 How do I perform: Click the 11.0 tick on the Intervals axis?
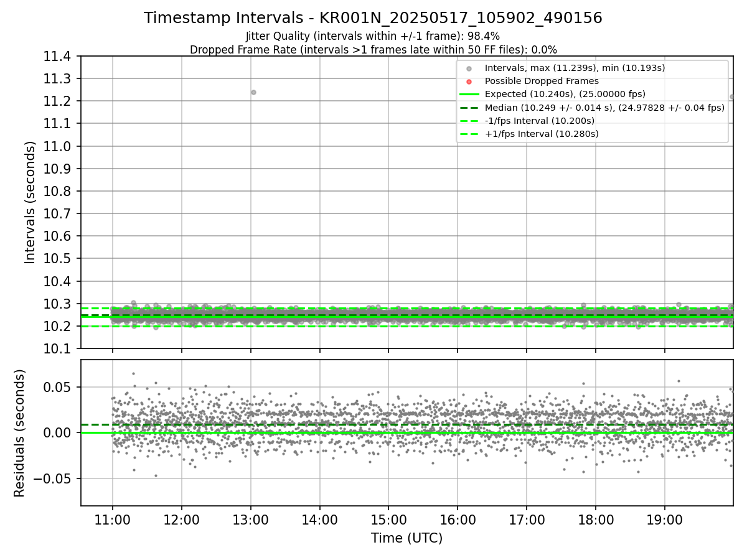59,146
